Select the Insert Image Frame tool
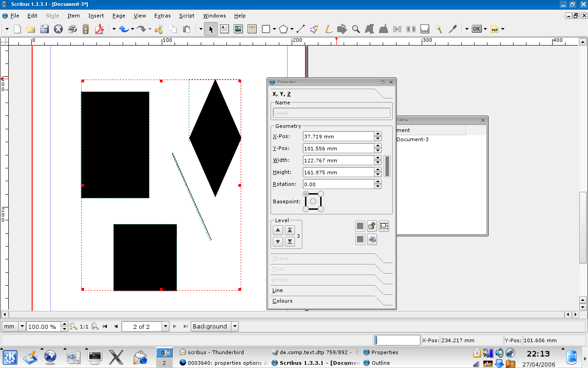This screenshot has height=368, width=588. click(238, 29)
